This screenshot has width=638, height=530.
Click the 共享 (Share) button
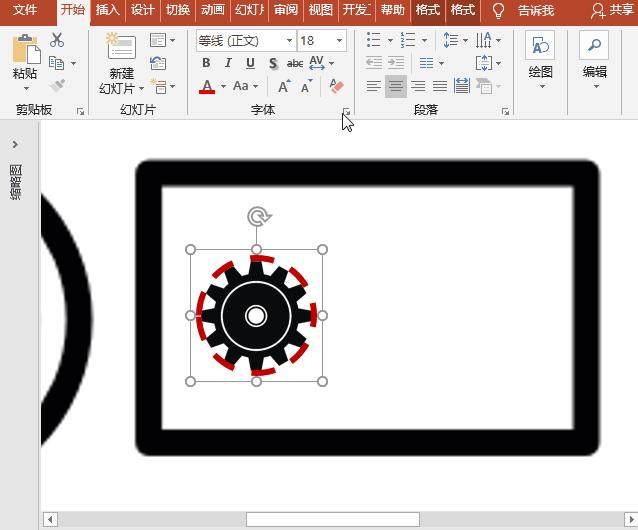click(x=611, y=10)
